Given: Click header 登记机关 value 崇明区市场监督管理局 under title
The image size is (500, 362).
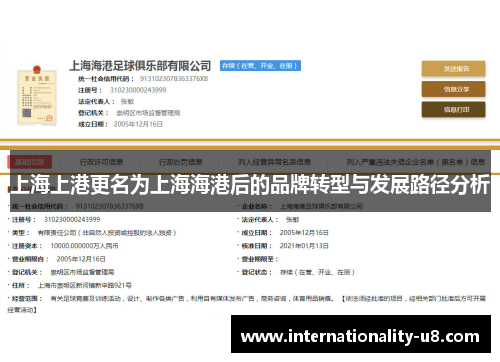Looking at the screenshot, I should 148,113.
